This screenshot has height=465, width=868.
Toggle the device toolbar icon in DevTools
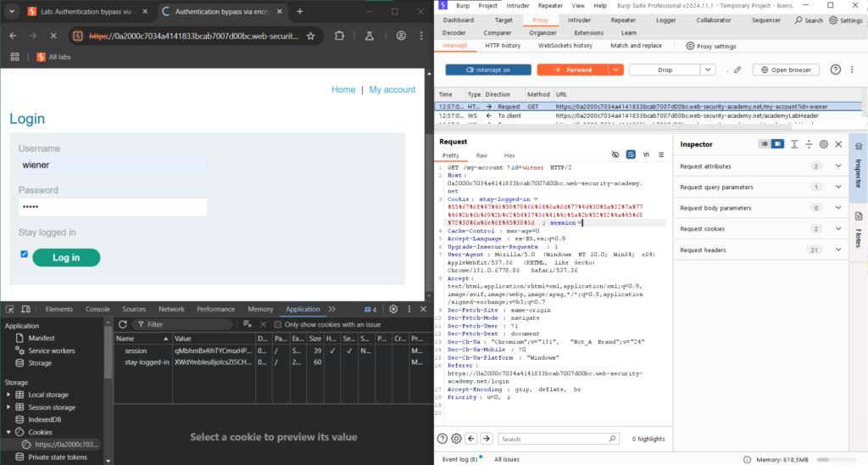25,309
